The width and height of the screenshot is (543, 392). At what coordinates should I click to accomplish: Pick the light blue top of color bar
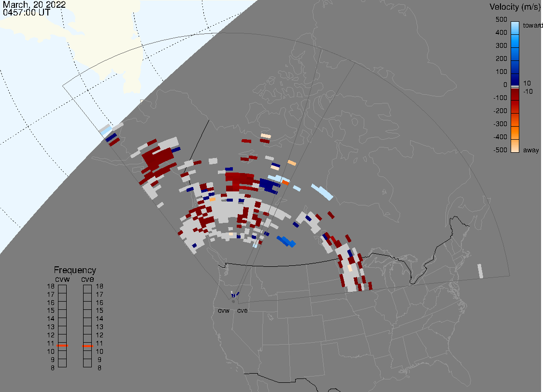(515, 28)
